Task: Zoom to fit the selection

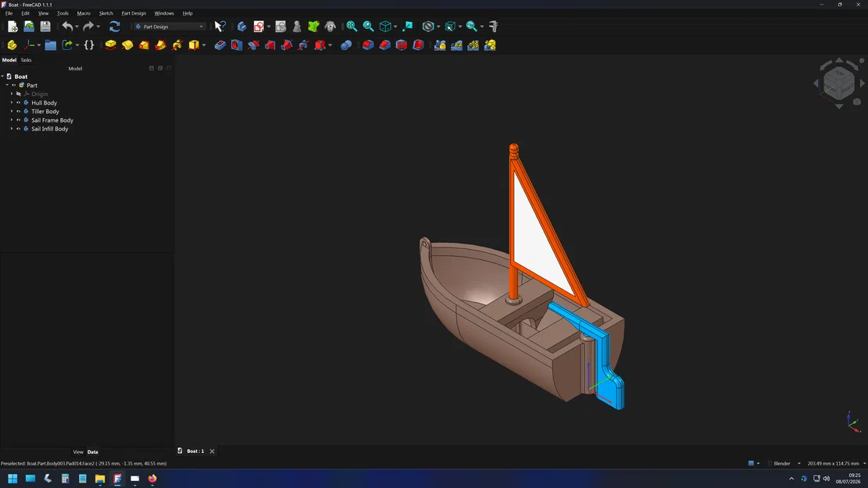Action: [368, 26]
